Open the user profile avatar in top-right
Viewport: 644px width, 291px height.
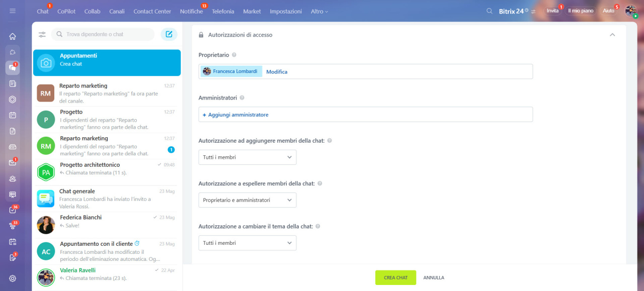631,11
